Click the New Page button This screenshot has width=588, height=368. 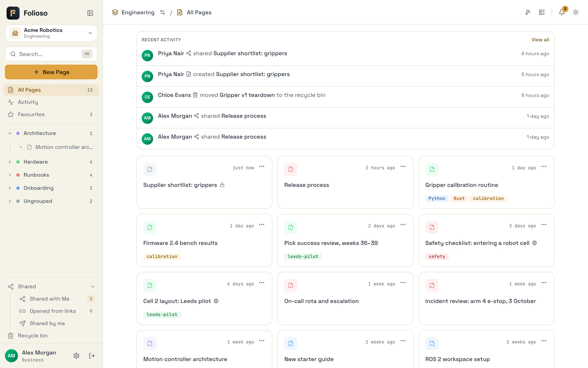pyautogui.click(x=51, y=72)
